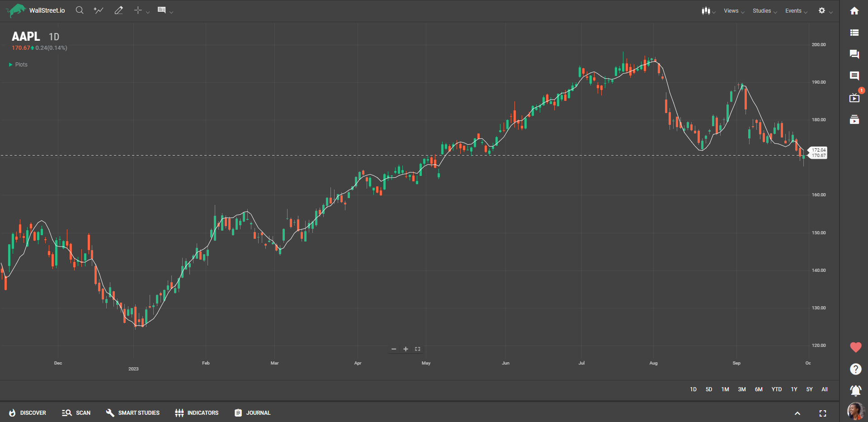Open the symbol search magnifier
Viewport: 868px width, 422px height.
80,10
